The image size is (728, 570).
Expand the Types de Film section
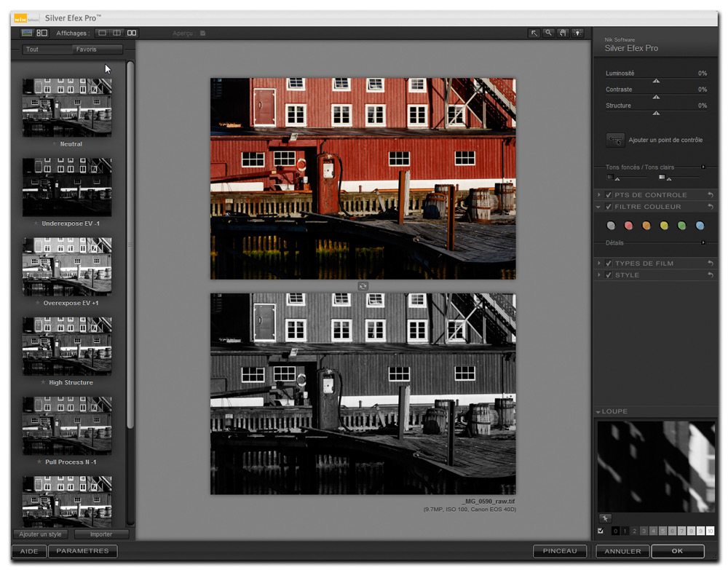599,264
